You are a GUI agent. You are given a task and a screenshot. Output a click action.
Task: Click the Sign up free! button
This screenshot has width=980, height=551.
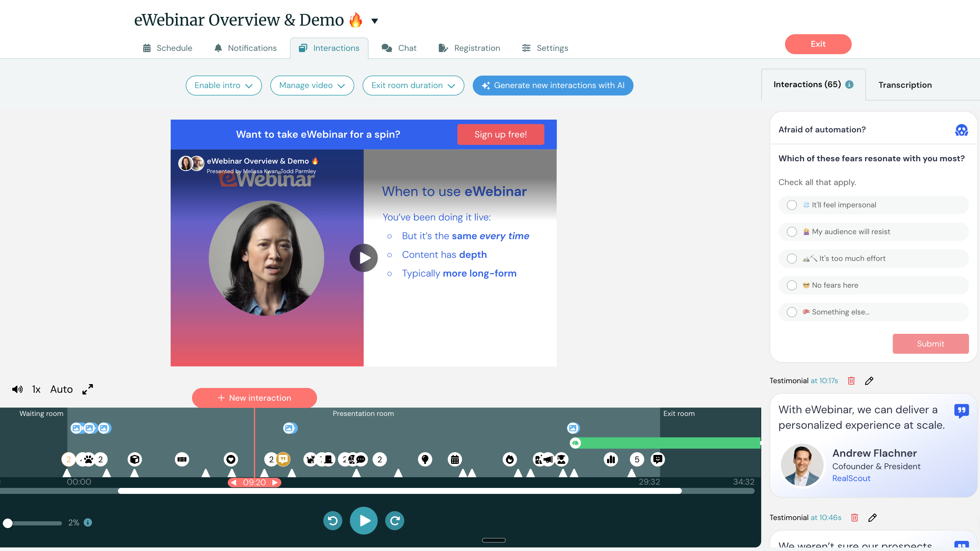(x=501, y=134)
